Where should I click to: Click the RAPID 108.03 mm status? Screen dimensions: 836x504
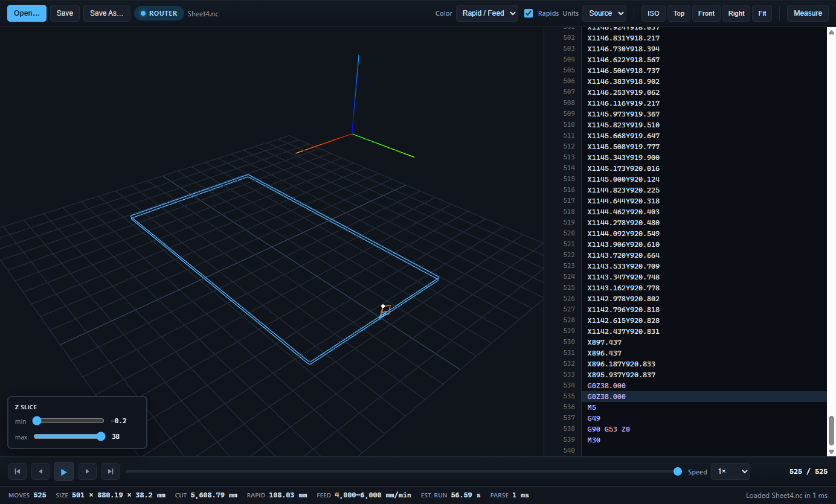click(277, 495)
